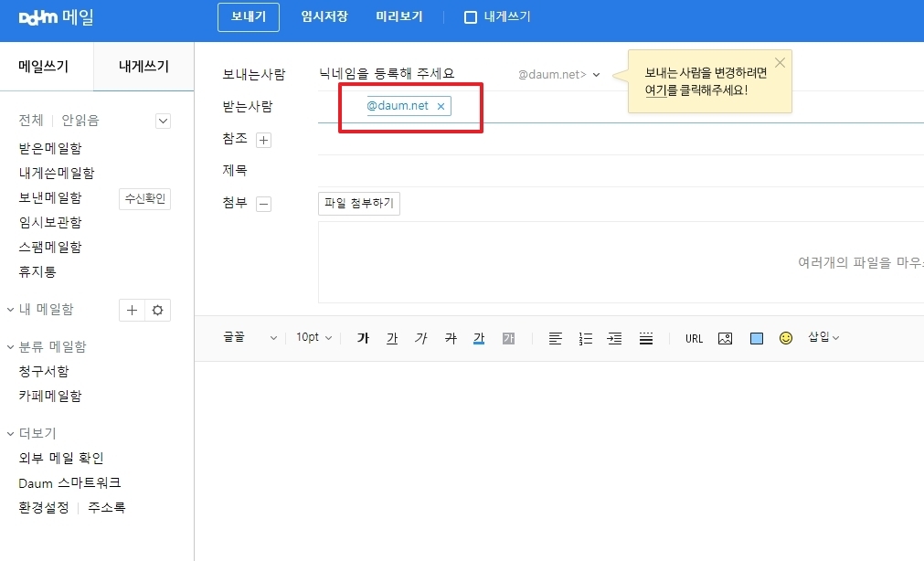
Task: Open the font color tool
Action: pyautogui.click(x=478, y=337)
